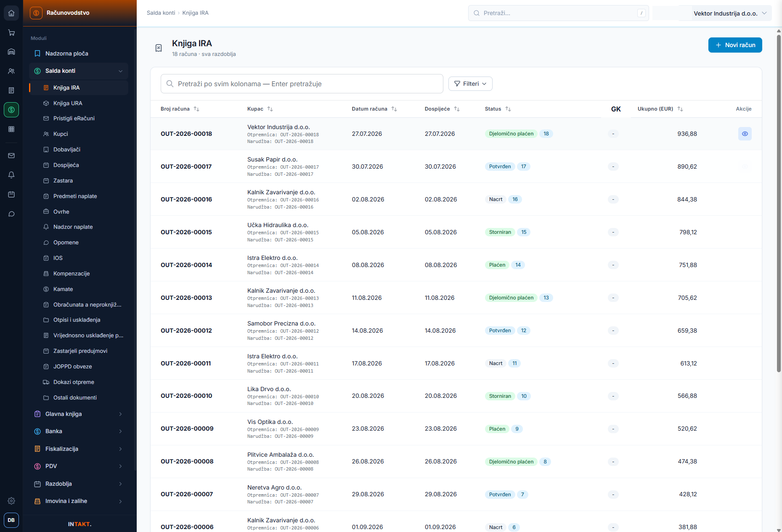Click Salda konti breadcrumb link

161,13
